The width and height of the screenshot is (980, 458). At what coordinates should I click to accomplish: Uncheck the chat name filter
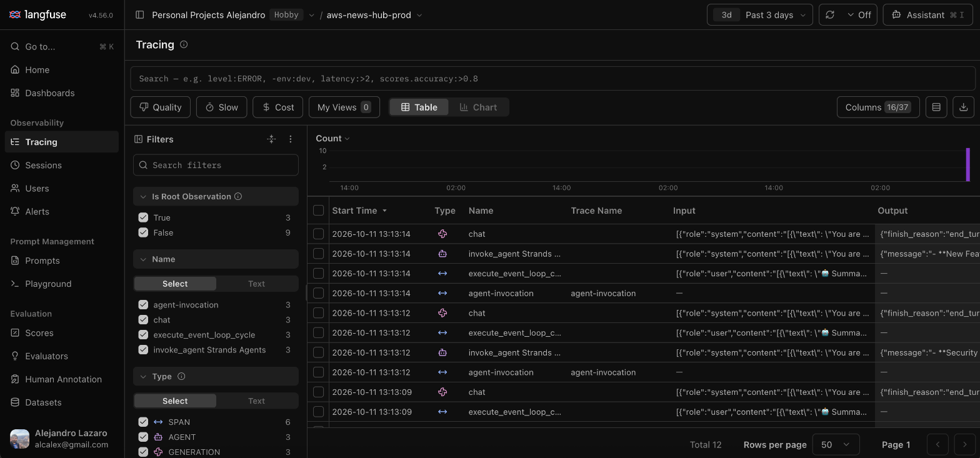[143, 320]
